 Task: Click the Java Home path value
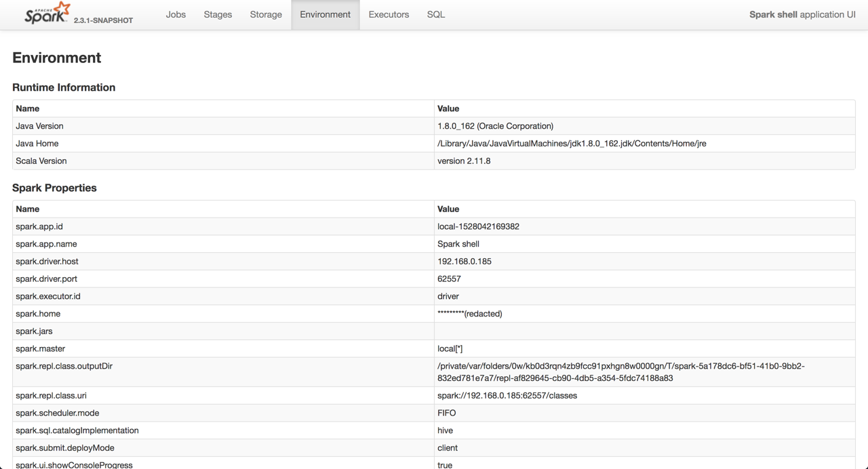click(572, 144)
